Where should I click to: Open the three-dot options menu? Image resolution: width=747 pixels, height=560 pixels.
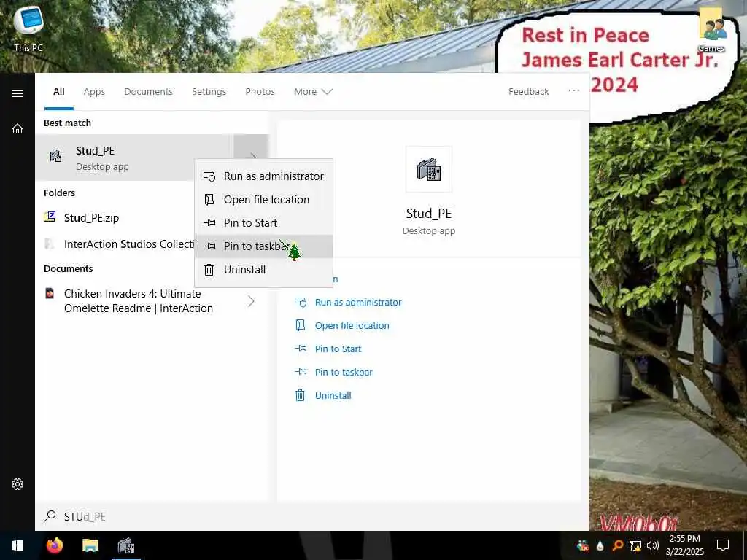pyautogui.click(x=573, y=91)
